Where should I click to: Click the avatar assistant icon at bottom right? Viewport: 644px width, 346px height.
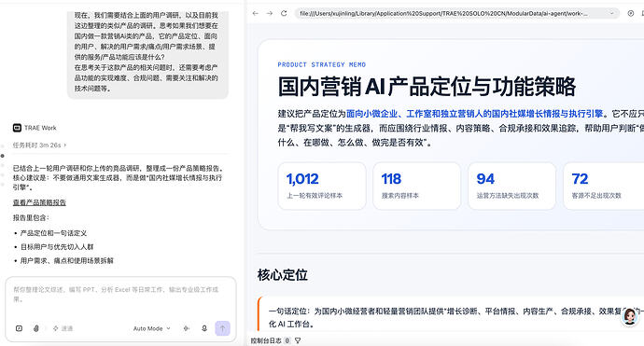[x=630, y=316]
